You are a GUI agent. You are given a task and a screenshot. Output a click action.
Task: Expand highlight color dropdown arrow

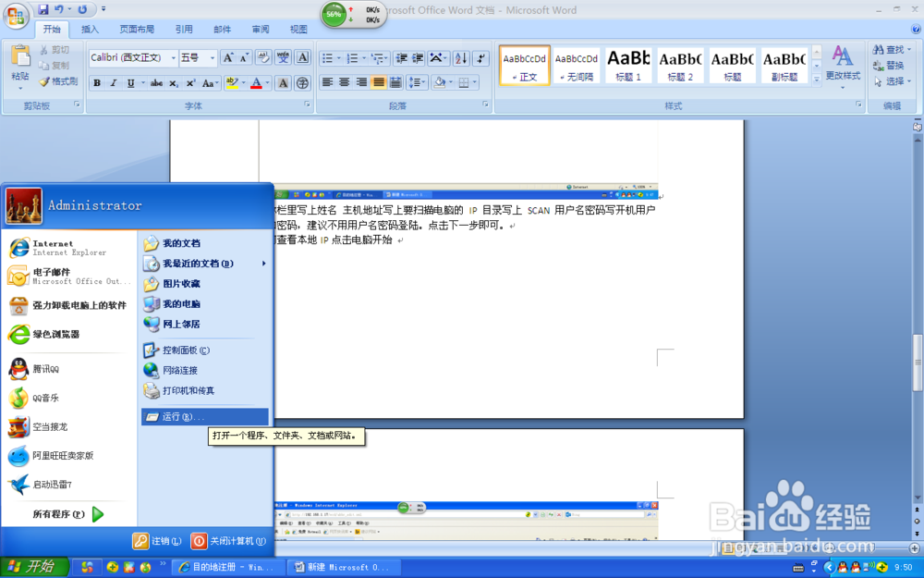point(243,83)
